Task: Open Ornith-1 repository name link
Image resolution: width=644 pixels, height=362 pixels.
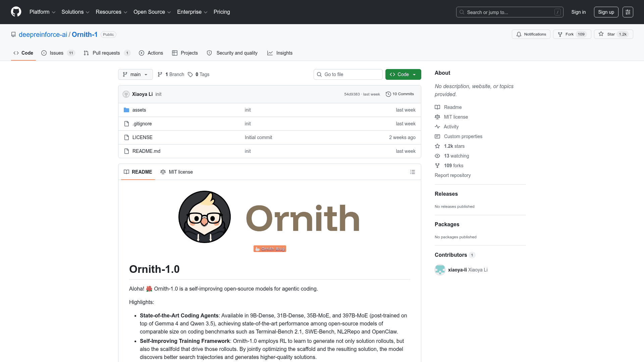Action: (85, 35)
